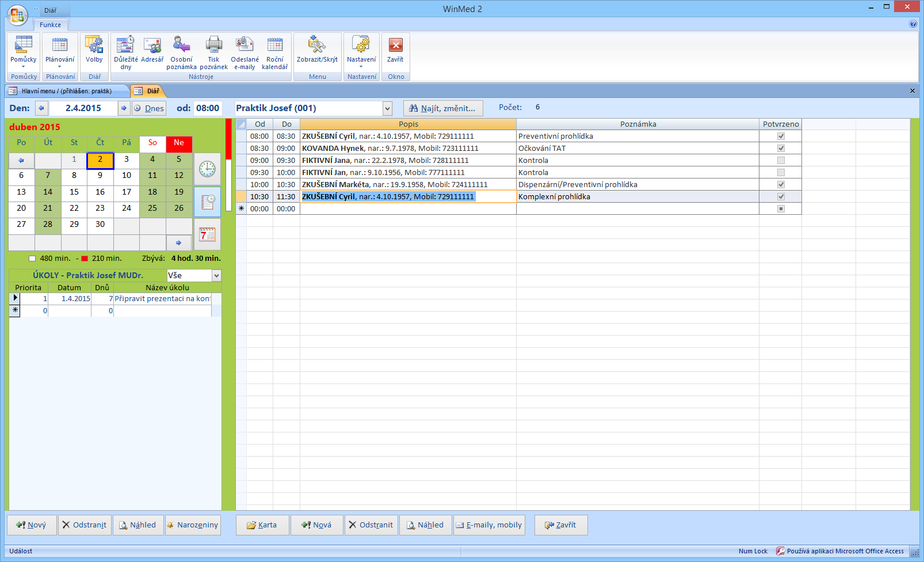Select the Funkce ribbon tab
The width and height of the screenshot is (924, 562).
point(51,25)
